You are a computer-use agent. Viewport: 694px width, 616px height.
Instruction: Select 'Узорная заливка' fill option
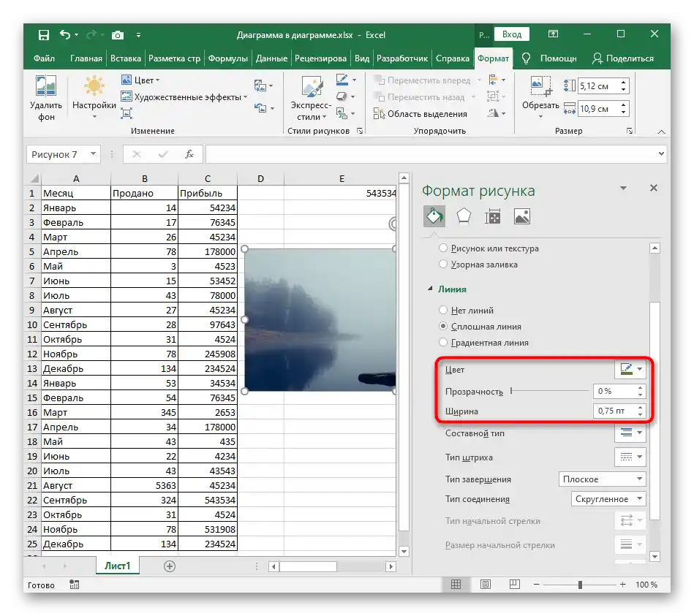(442, 265)
